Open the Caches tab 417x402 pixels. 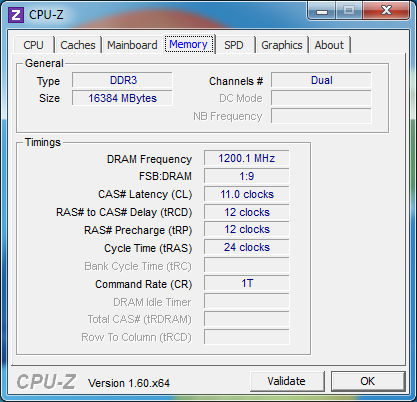pyautogui.click(x=78, y=45)
